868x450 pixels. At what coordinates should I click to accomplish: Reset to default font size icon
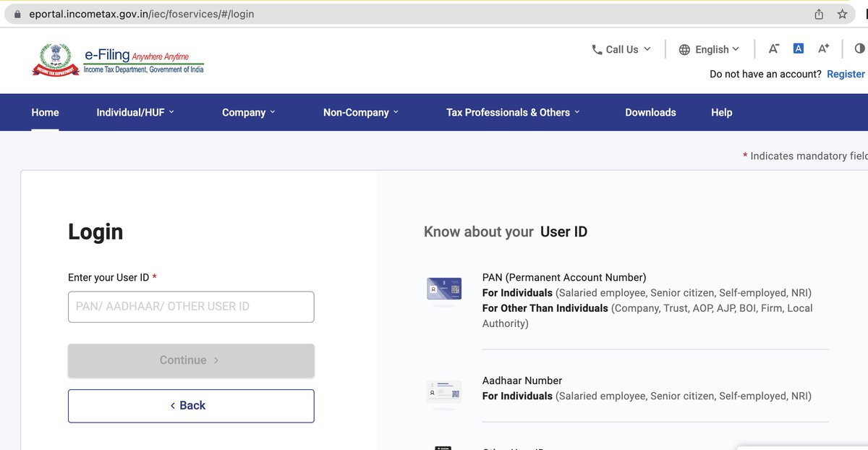pyautogui.click(x=799, y=48)
